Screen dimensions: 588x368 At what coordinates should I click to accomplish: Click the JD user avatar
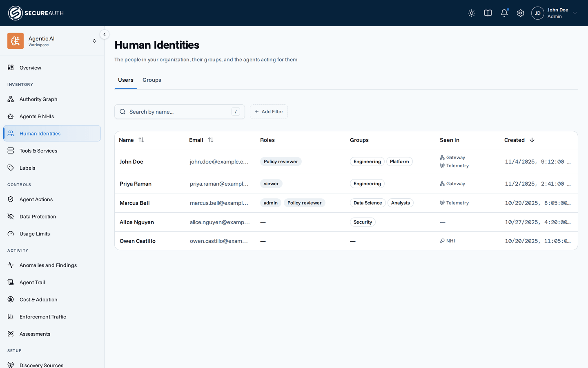[538, 13]
